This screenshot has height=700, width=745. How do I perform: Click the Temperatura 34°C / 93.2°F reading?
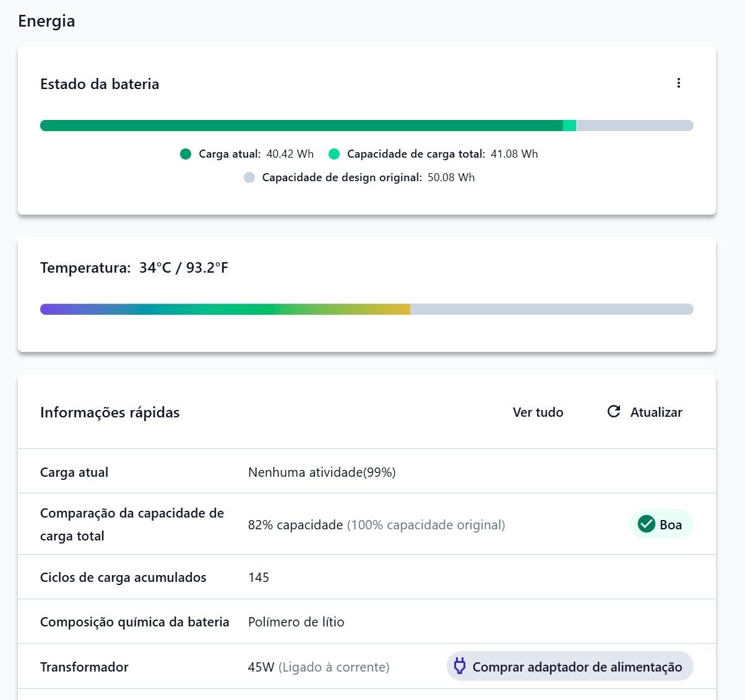point(134,268)
